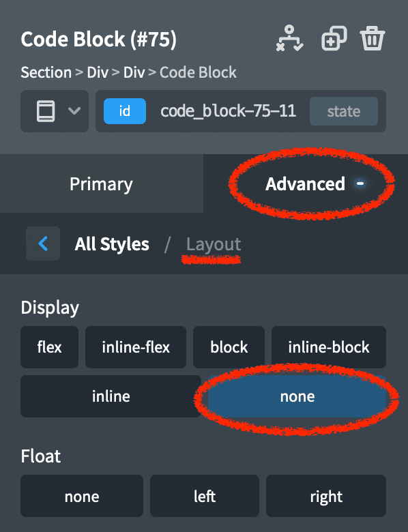
Task: Select the Display none option
Action: pyautogui.click(x=297, y=396)
